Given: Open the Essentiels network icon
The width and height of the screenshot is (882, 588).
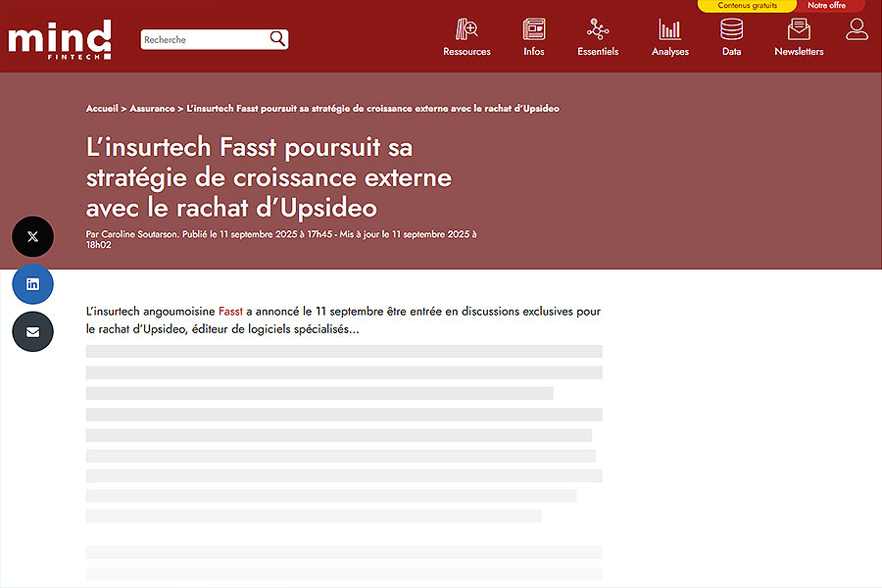Looking at the screenshot, I should [x=598, y=29].
